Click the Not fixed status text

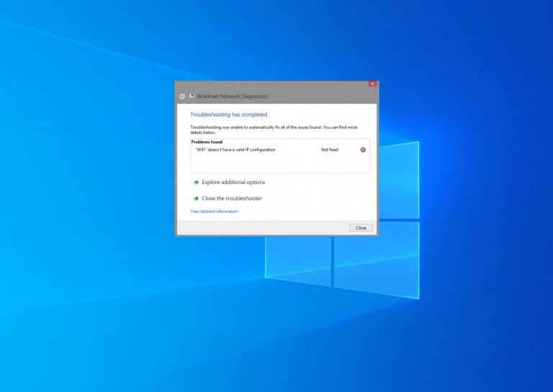(329, 150)
